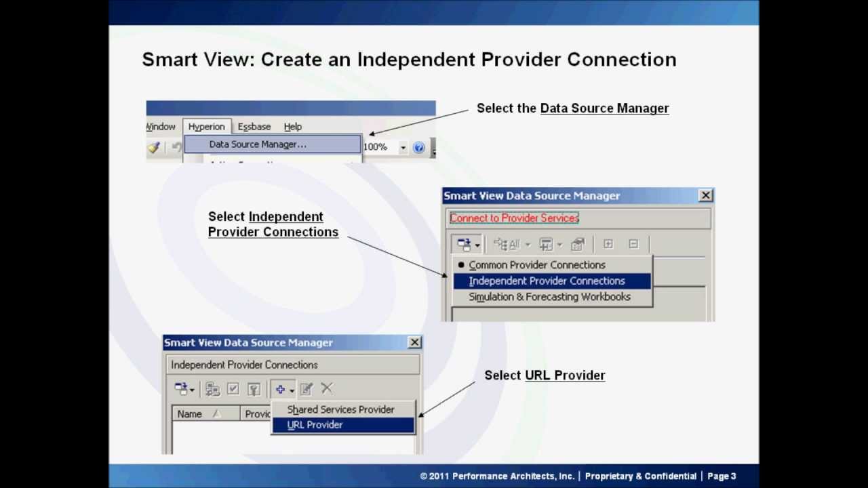The image size is (868, 488).
Task: Sort by the Name column header
Action: [x=206, y=414]
